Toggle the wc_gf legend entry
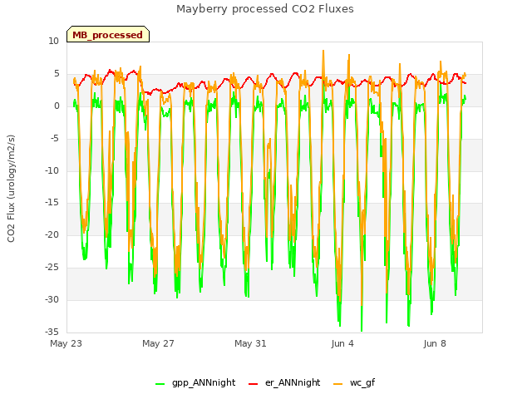Image resolution: width=532 pixels, height=399 pixels. [x=354, y=382]
